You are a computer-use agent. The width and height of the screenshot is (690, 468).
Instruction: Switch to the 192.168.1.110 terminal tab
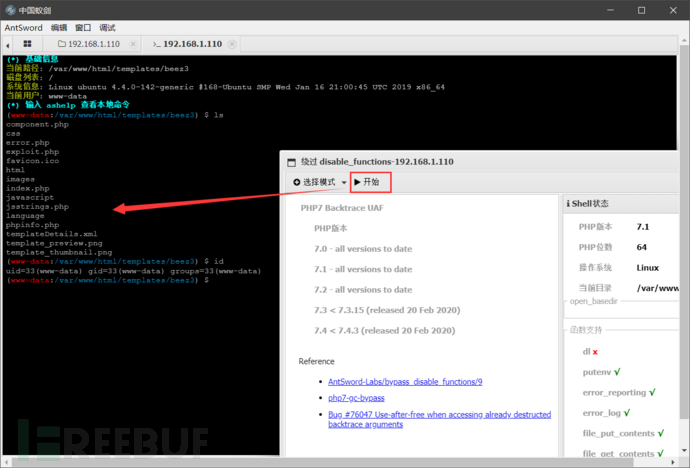point(187,44)
